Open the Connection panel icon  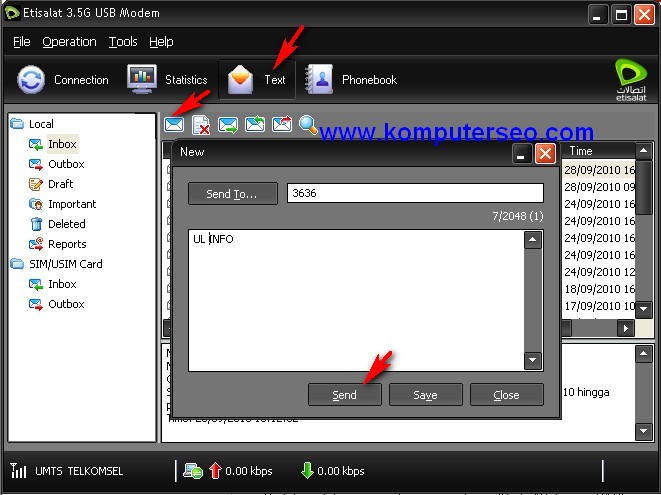pos(31,79)
